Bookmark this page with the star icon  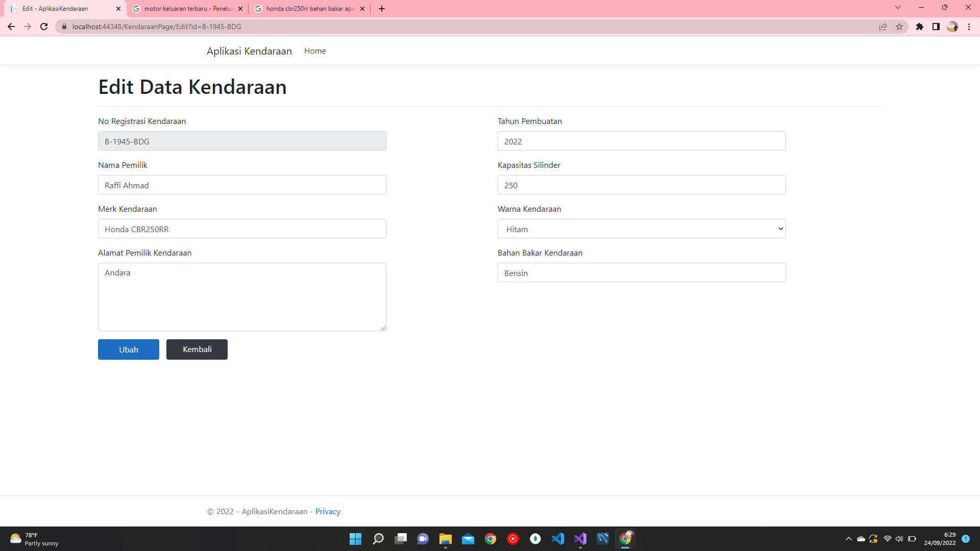tap(899, 27)
